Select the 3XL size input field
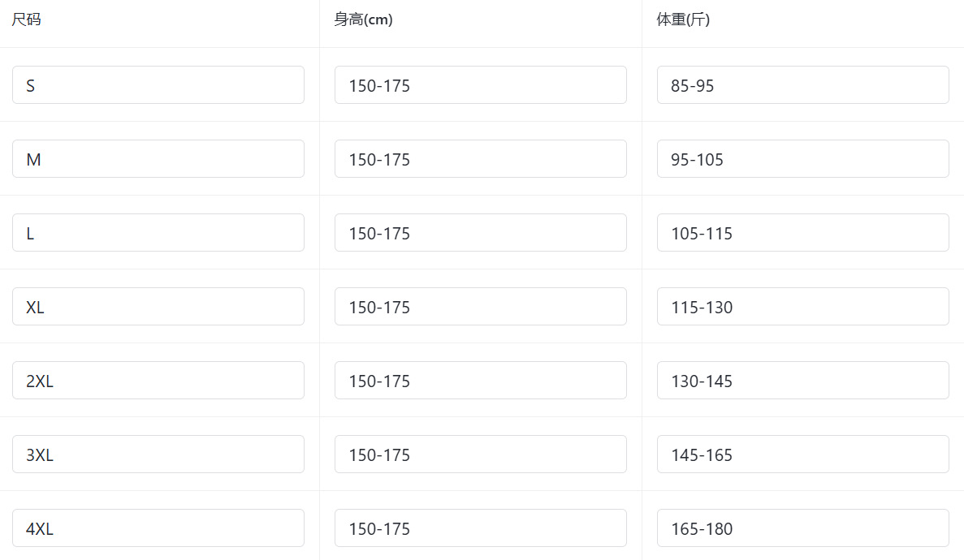The height and width of the screenshot is (560, 964). tap(158, 454)
